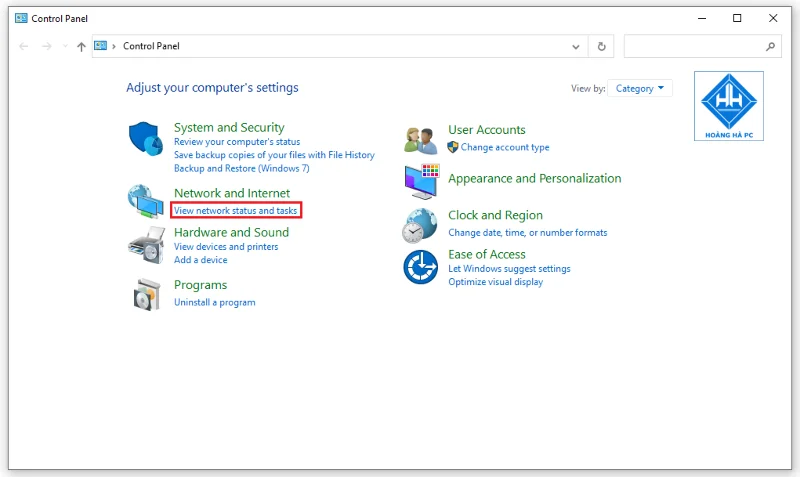Go up one level with Up arrow
This screenshot has height=477, width=800.
tap(81, 46)
